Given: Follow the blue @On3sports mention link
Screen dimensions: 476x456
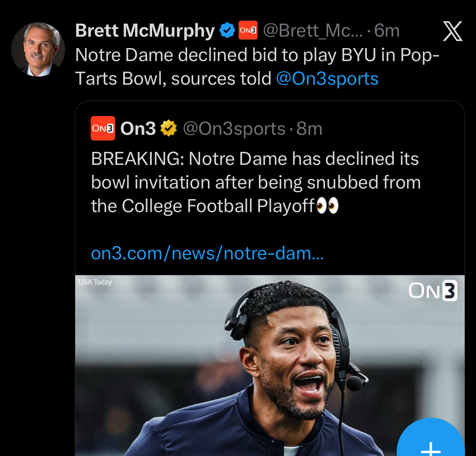Looking at the screenshot, I should (327, 79).
